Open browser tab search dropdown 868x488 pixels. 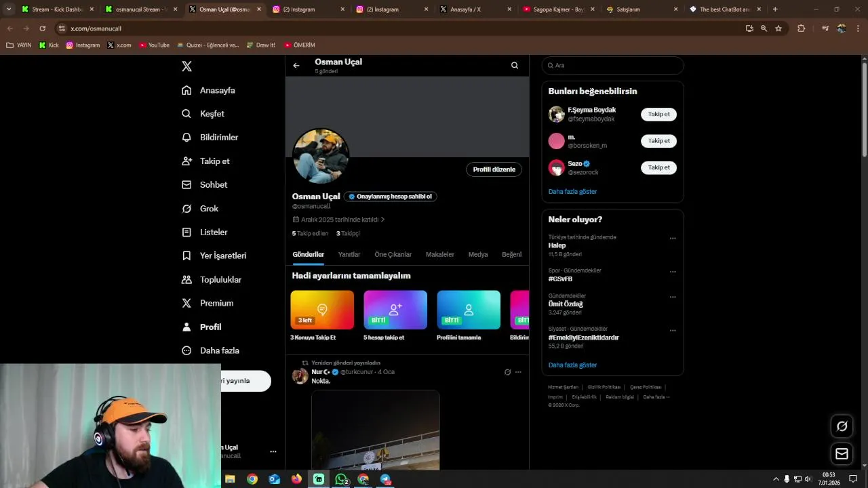(x=9, y=9)
